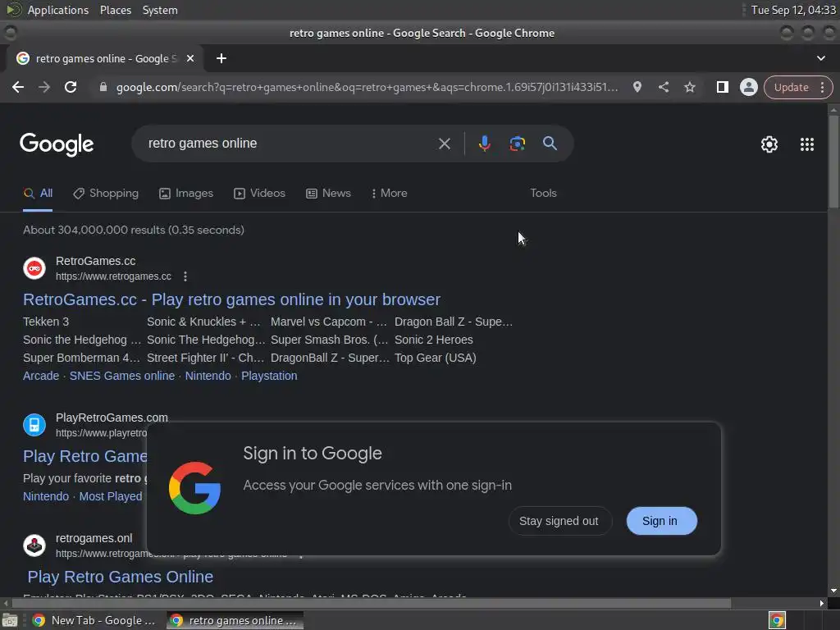Go back to the previous page
840x630 pixels.
click(x=18, y=87)
